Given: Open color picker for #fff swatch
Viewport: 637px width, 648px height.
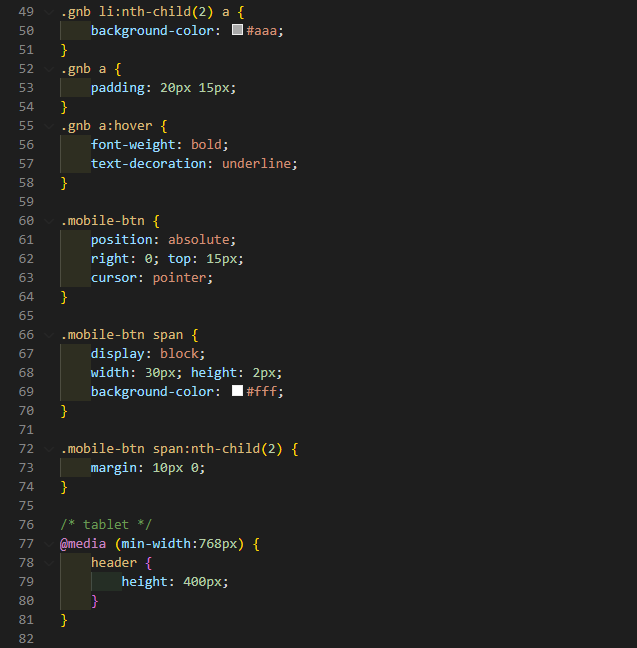Looking at the screenshot, I should [x=237, y=391].
